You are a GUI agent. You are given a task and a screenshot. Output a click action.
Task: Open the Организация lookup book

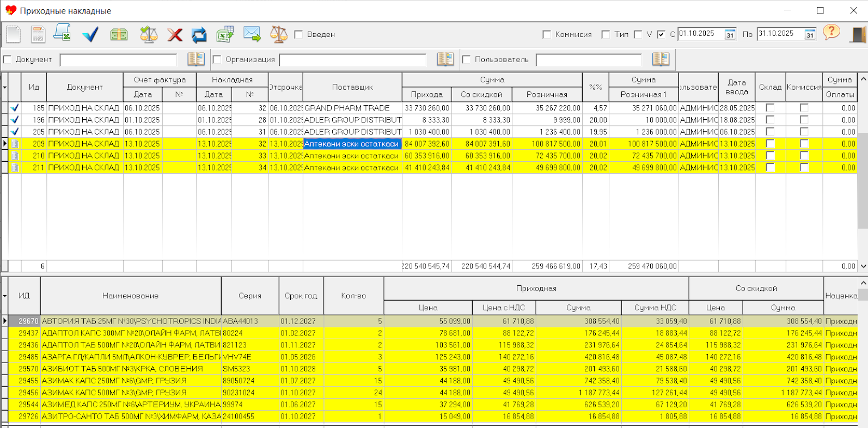coord(445,59)
